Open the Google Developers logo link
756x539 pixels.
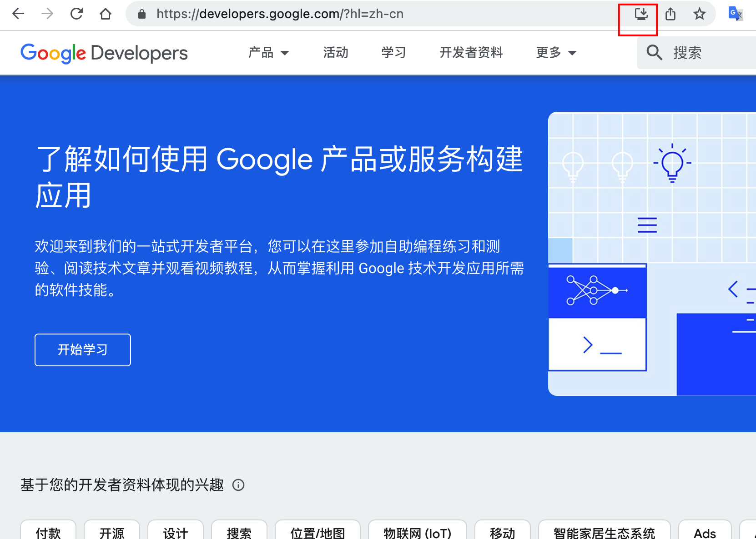click(x=104, y=53)
